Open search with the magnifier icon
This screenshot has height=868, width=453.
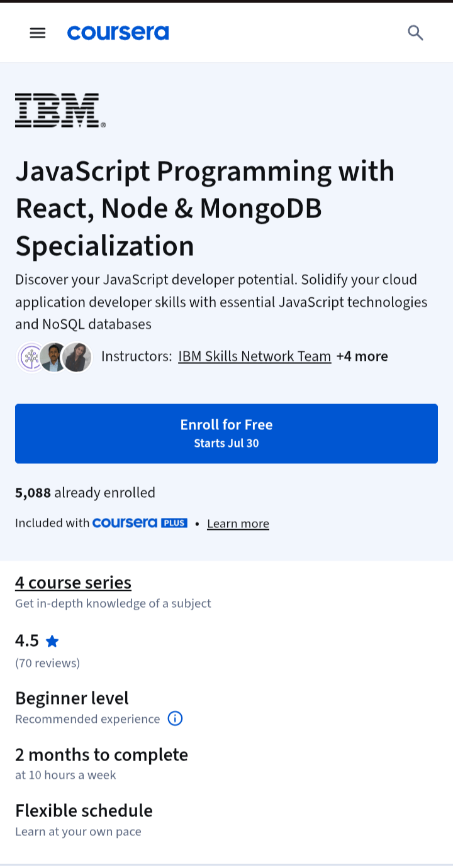(415, 33)
